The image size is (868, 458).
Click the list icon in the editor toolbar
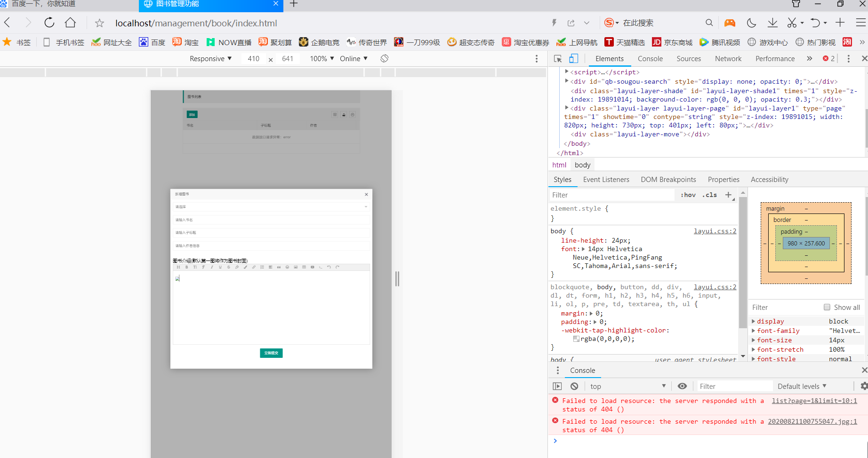262,267
